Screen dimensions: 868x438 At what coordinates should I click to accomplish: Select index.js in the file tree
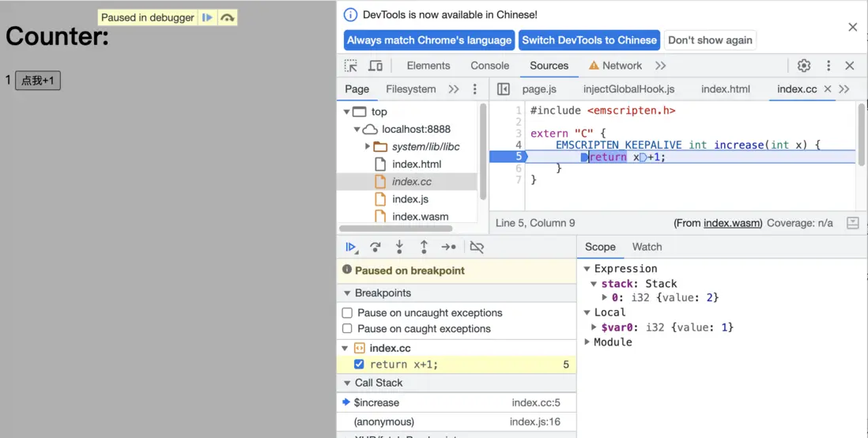click(410, 198)
